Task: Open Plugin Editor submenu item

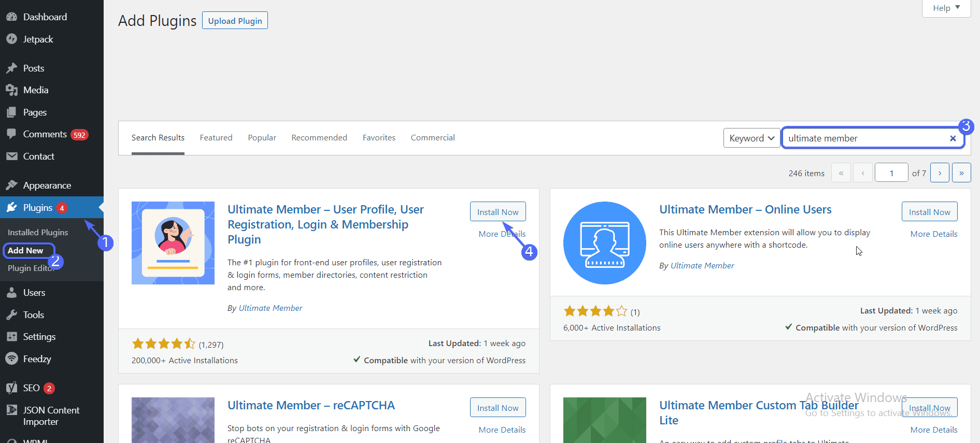Action: (30, 268)
